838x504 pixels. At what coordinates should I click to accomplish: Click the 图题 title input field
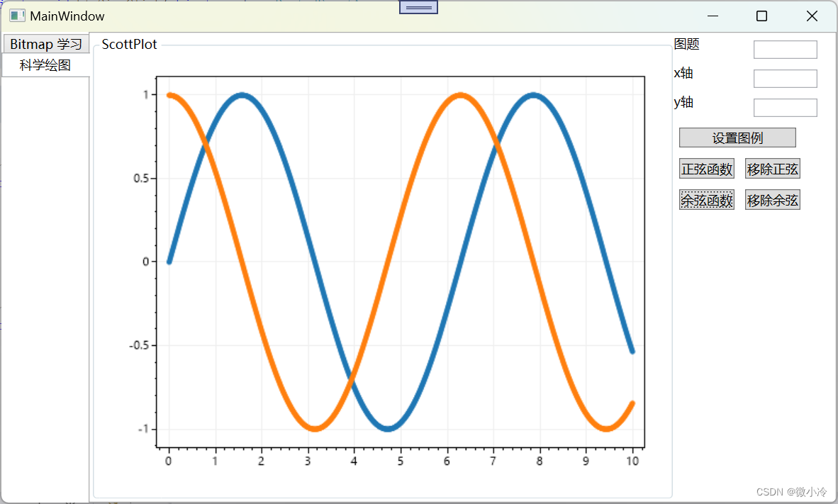click(x=785, y=50)
